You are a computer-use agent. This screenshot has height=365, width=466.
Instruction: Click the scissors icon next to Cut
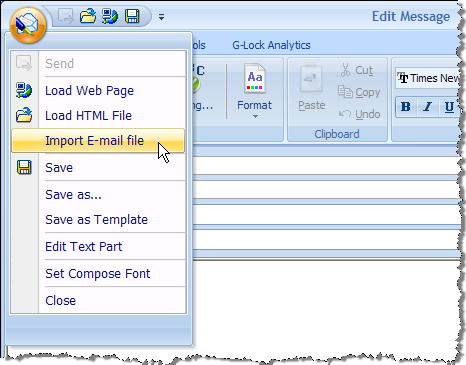(x=345, y=70)
